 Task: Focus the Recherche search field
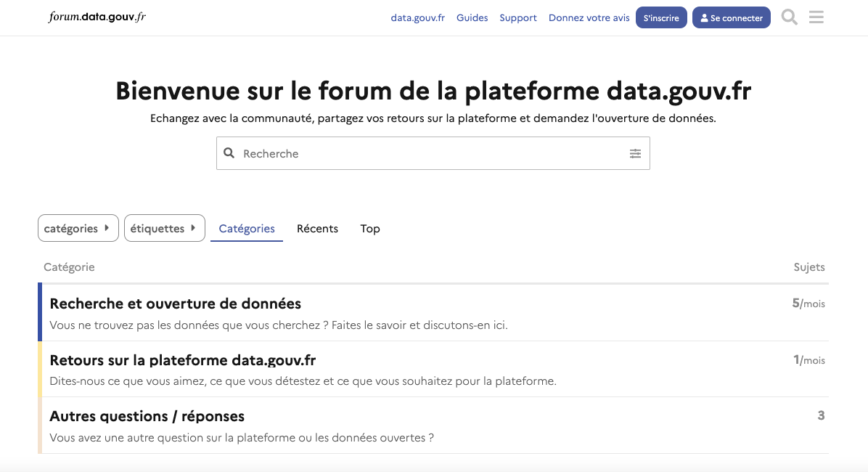click(x=433, y=153)
